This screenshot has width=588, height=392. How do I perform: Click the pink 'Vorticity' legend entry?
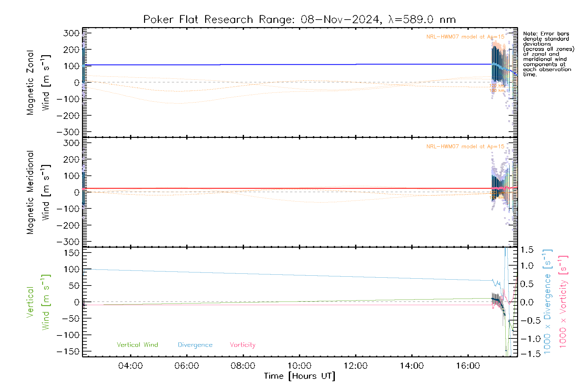242,345
